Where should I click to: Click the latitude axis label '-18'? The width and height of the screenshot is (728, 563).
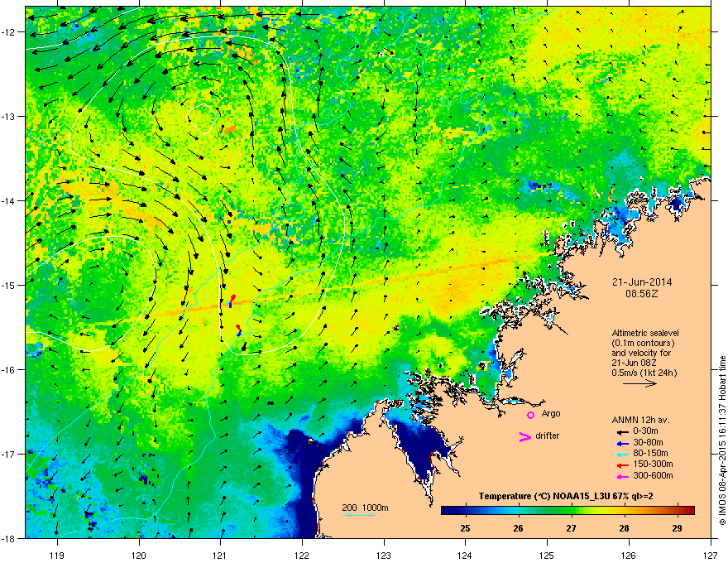click(x=8, y=538)
